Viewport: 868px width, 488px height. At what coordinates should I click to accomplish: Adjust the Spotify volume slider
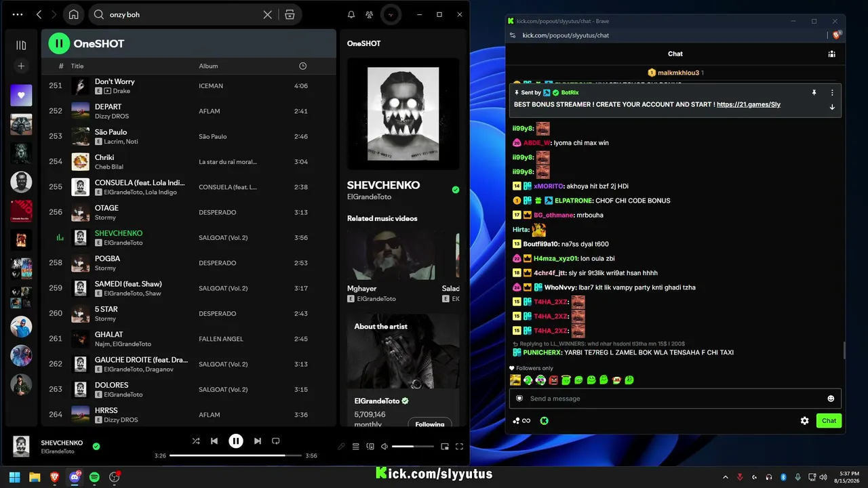(412, 447)
